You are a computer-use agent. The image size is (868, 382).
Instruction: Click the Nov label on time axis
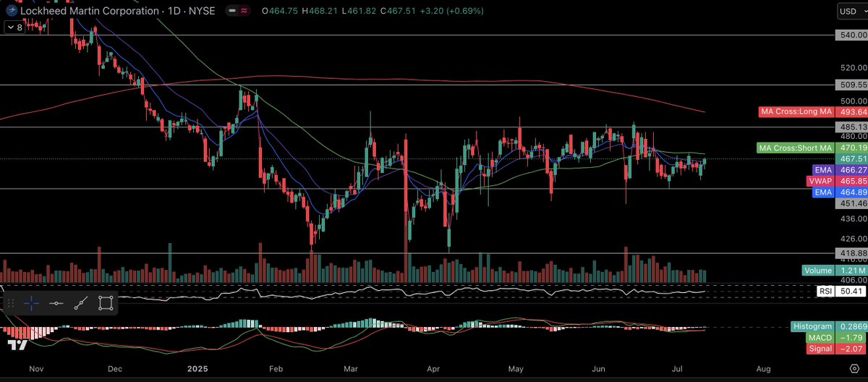[x=35, y=368]
